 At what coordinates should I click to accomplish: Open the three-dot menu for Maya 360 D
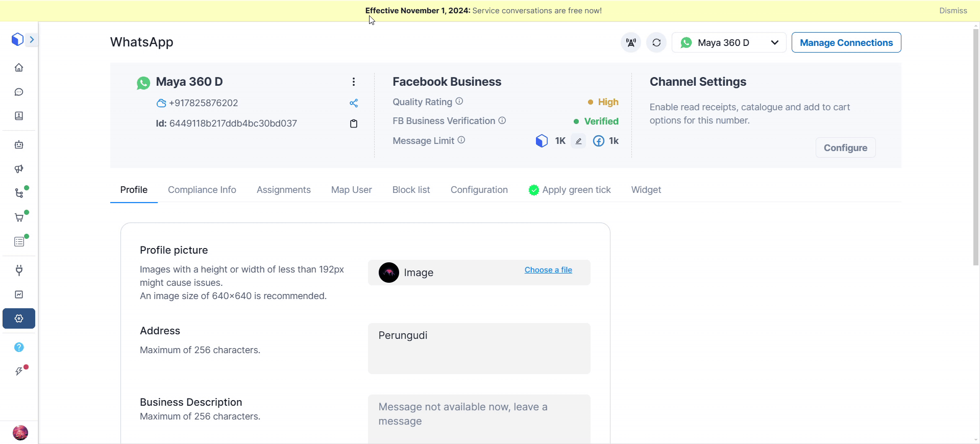(354, 82)
